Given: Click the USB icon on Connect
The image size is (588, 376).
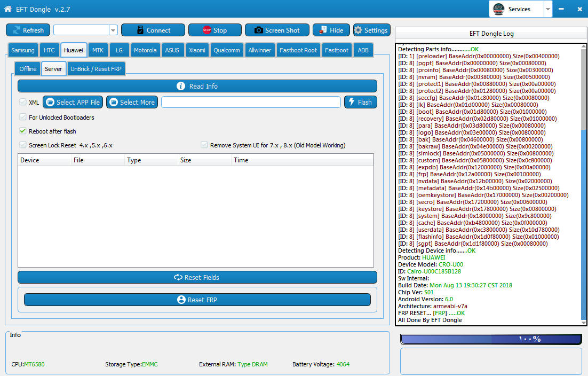Looking at the screenshot, I should [140, 30].
